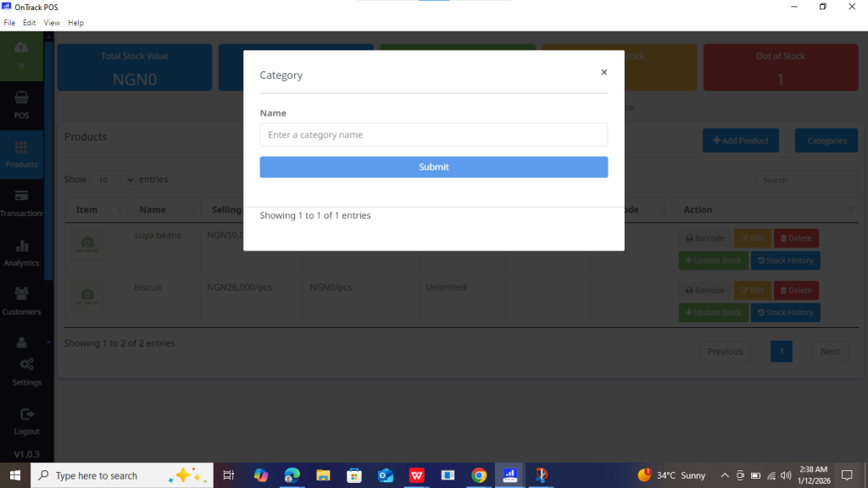Viewport: 868px width, 488px height.
Task: Select the Products grid icon in sidebar
Action: click(21, 148)
